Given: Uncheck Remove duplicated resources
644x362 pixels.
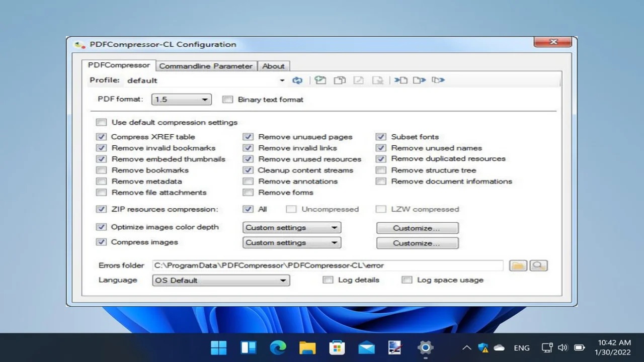Looking at the screenshot, I should [381, 159].
